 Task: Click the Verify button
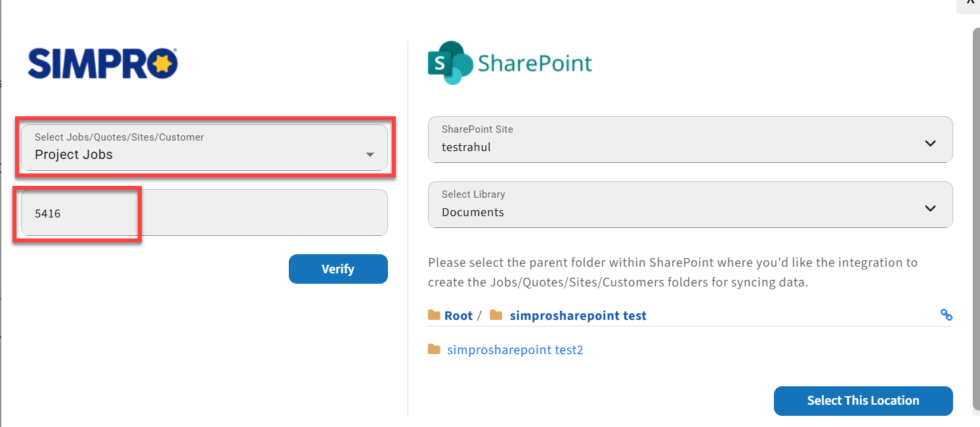coord(338,269)
